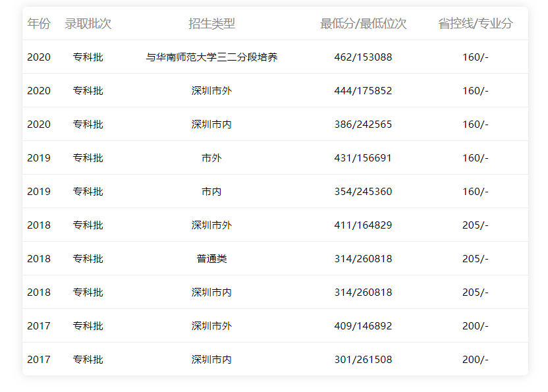The image size is (548, 392).
Task: Select the 省控线/专业分 column header
Action: click(475, 24)
